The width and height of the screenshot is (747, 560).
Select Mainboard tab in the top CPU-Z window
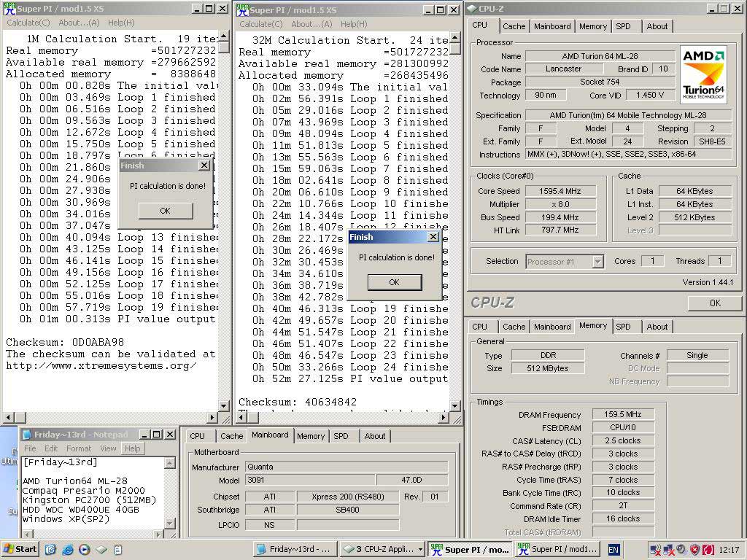(x=552, y=26)
